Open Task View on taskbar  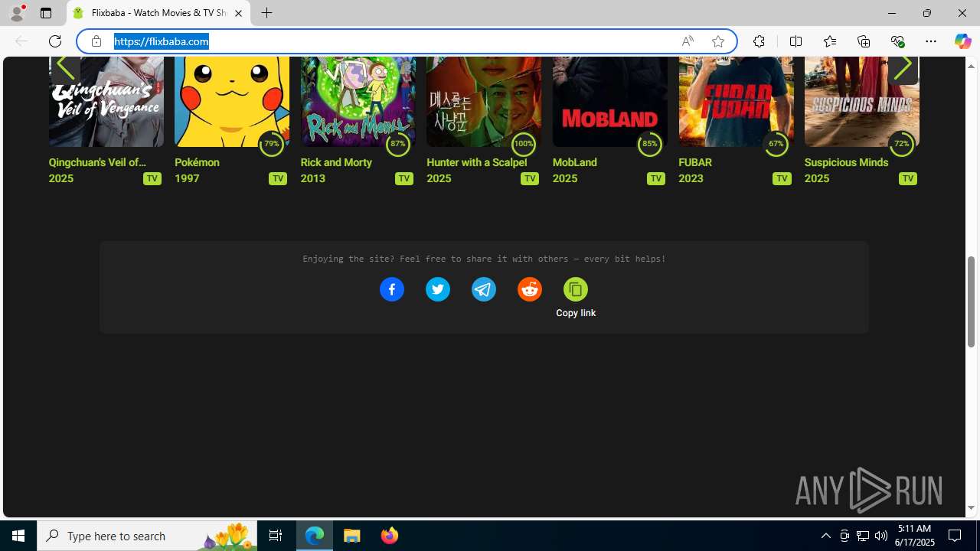pyautogui.click(x=276, y=536)
